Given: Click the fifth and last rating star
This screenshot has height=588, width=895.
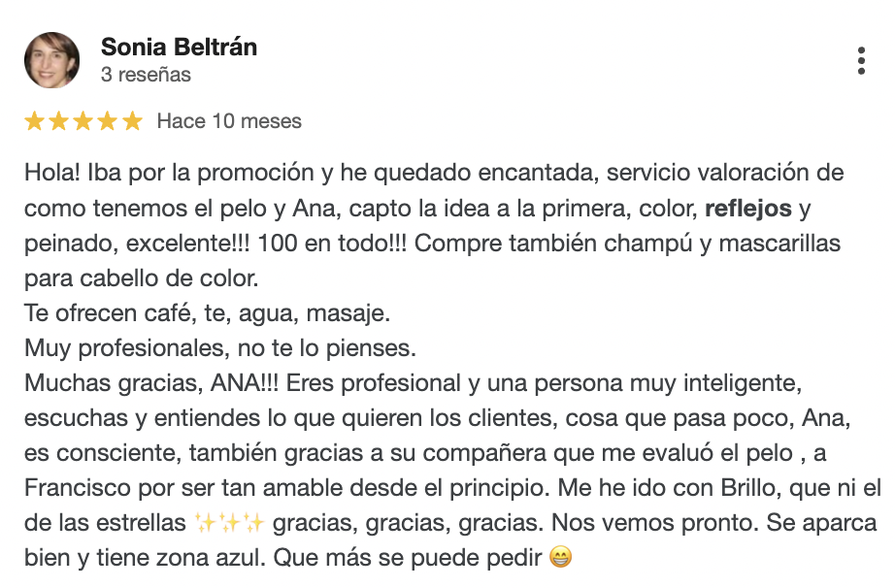Looking at the screenshot, I should pos(132,121).
